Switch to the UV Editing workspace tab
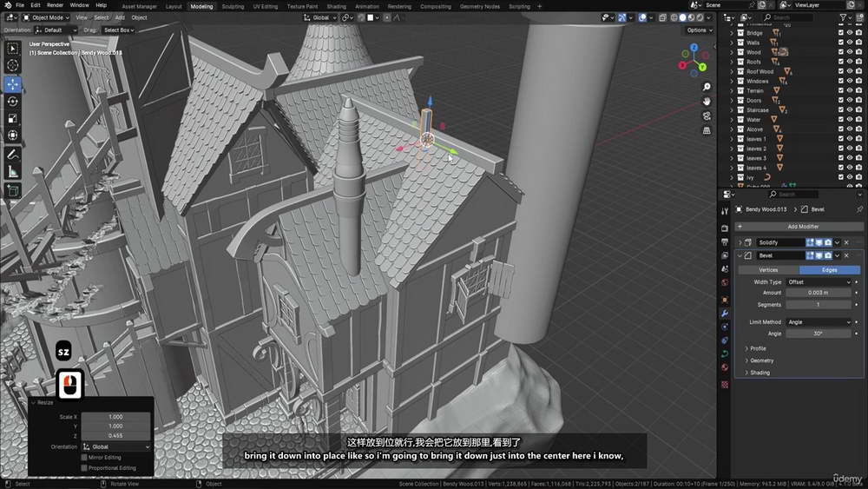The height and width of the screenshot is (489, 868). click(265, 6)
